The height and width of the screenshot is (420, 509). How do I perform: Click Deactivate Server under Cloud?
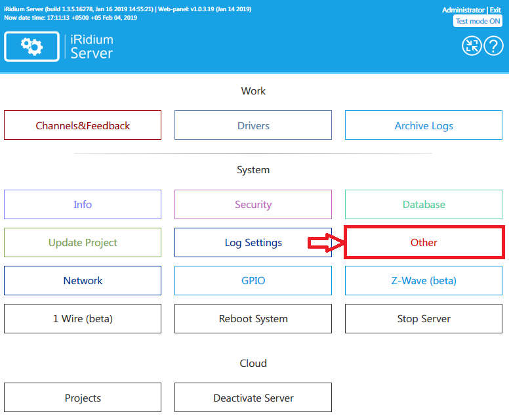[253, 398]
